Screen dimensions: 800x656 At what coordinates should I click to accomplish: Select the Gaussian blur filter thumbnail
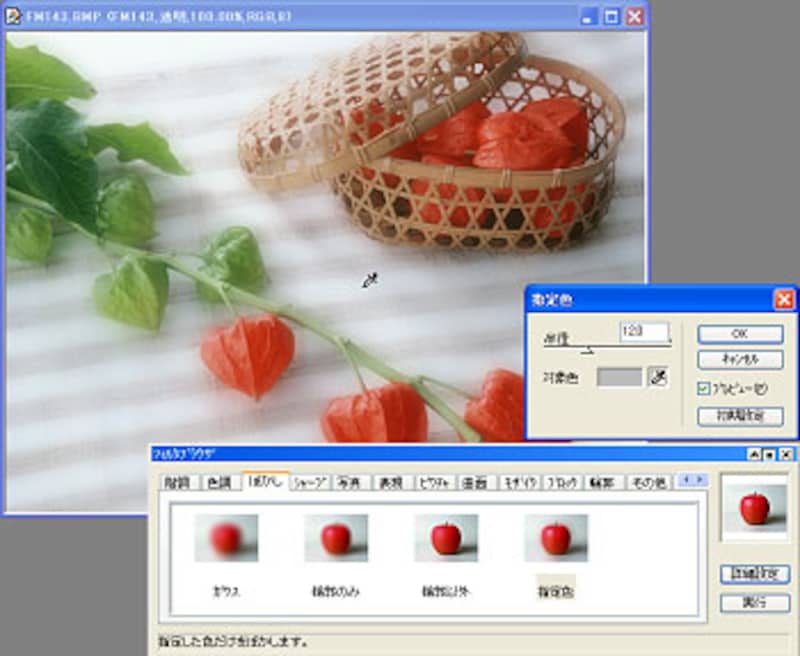pyautogui.click(x=226, y=538)
